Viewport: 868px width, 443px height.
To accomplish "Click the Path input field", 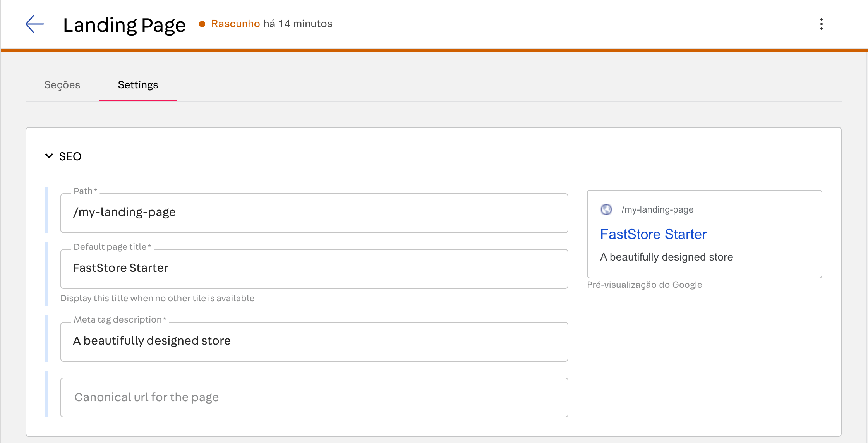I will (315, 212).
